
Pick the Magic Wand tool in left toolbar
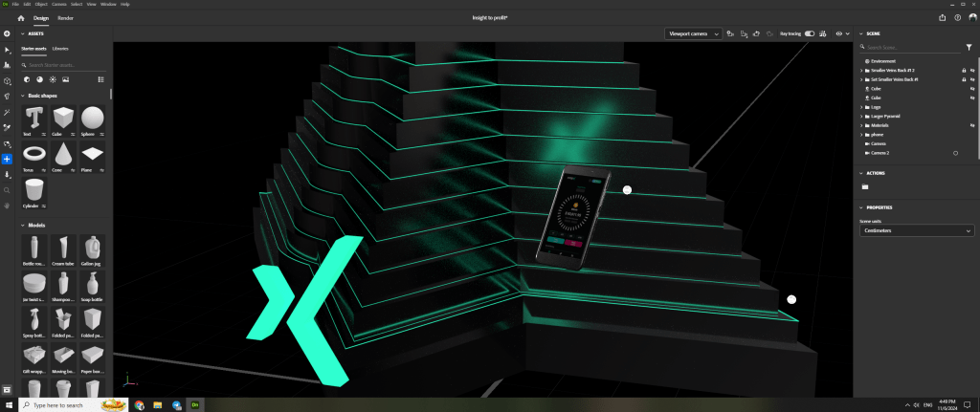point(7,112)
